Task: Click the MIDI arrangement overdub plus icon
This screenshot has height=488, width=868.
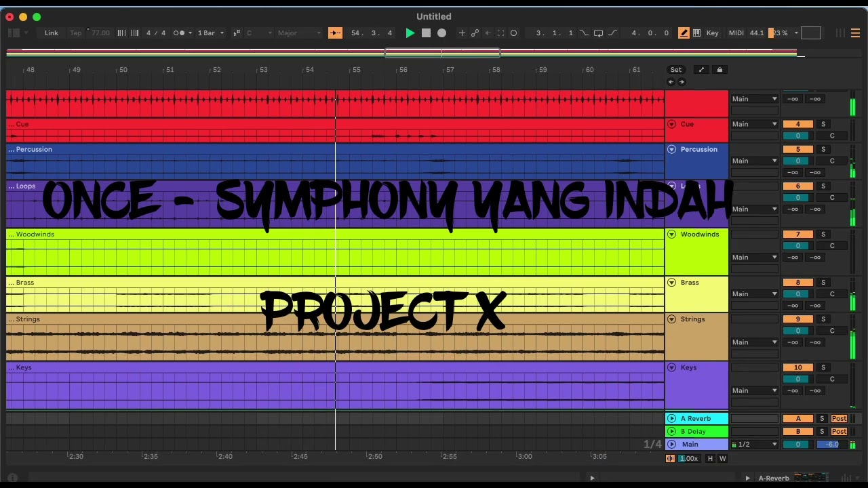Action: [462, 33]
